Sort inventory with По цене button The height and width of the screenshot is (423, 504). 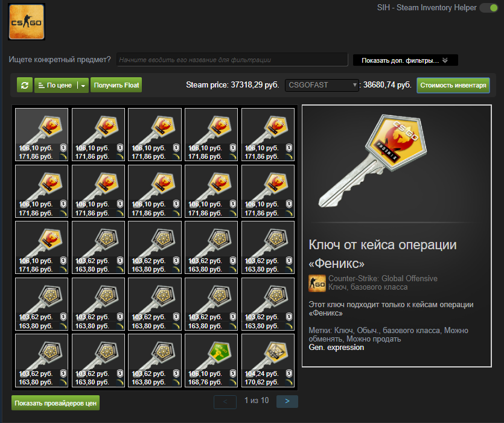coord(56,86)
